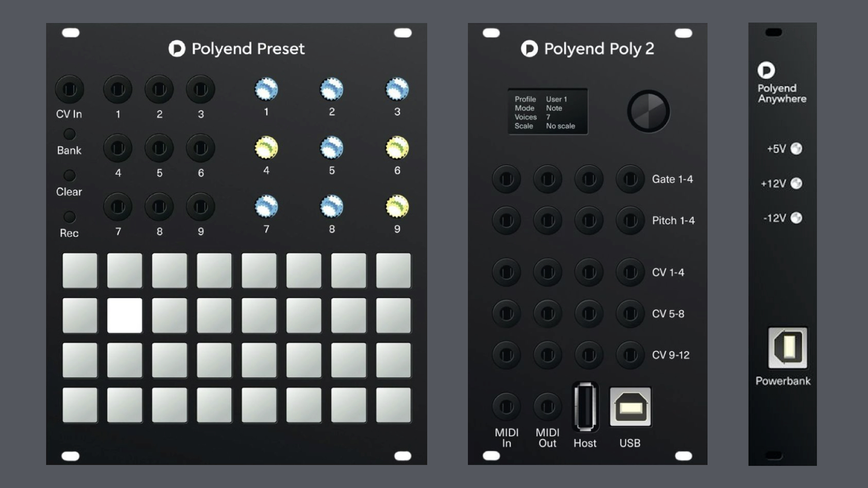This screenshot has width=868, height=488.
Task: Click the MIDI In jack
Action: click(x=506, y=407)
